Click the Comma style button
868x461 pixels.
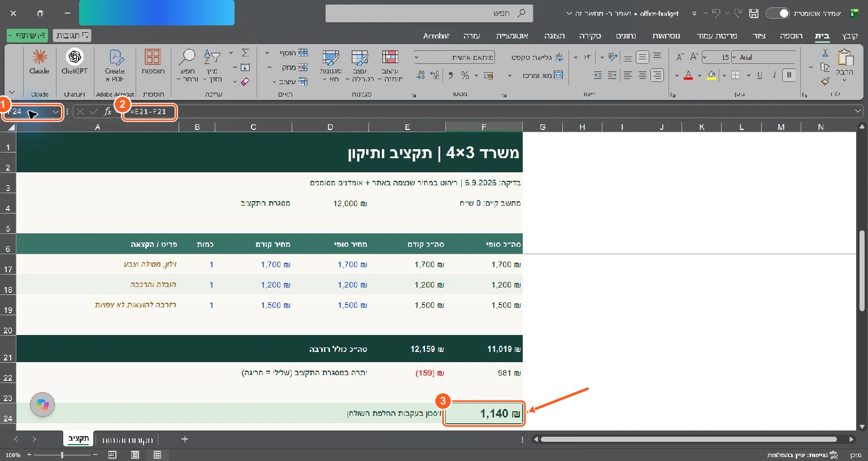[x=450, y=75]
